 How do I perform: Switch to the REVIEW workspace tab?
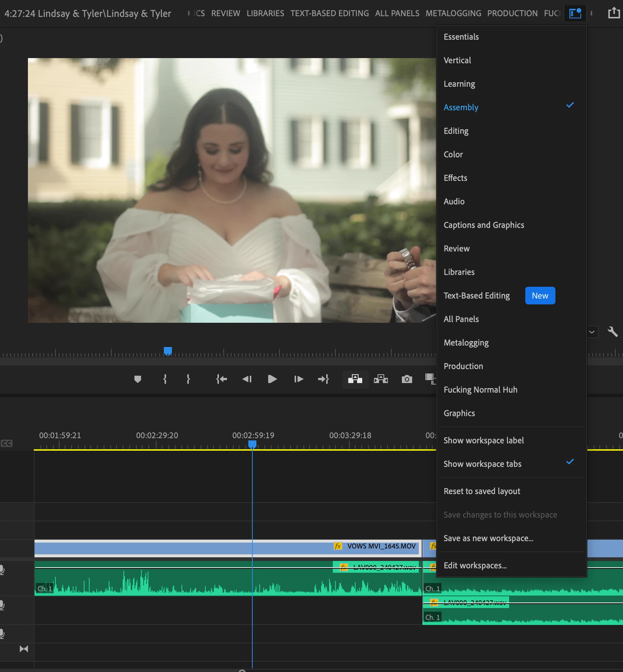pyautogui.click(x=226, y=13)
